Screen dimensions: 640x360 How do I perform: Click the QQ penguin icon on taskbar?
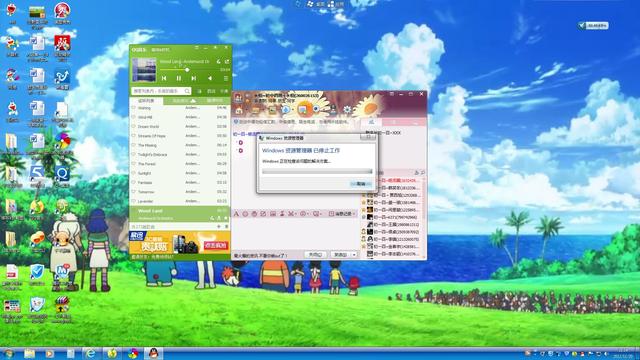(x=153, y=353)
